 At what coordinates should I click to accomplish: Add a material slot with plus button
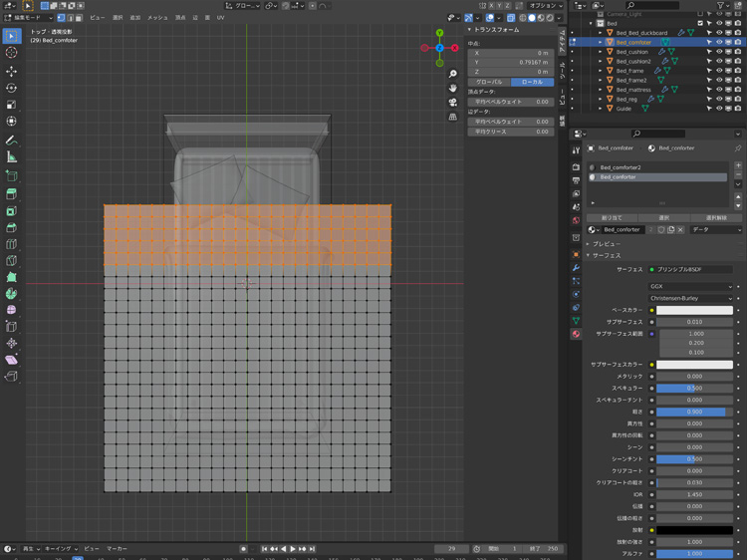(738, 166)
